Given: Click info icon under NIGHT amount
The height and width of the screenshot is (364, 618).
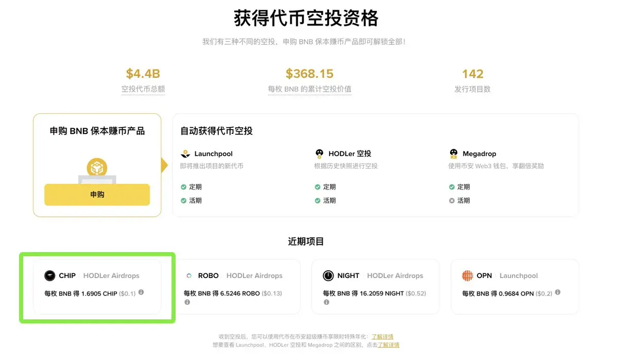Looking at the screenshot, I should tap(326, 302).
